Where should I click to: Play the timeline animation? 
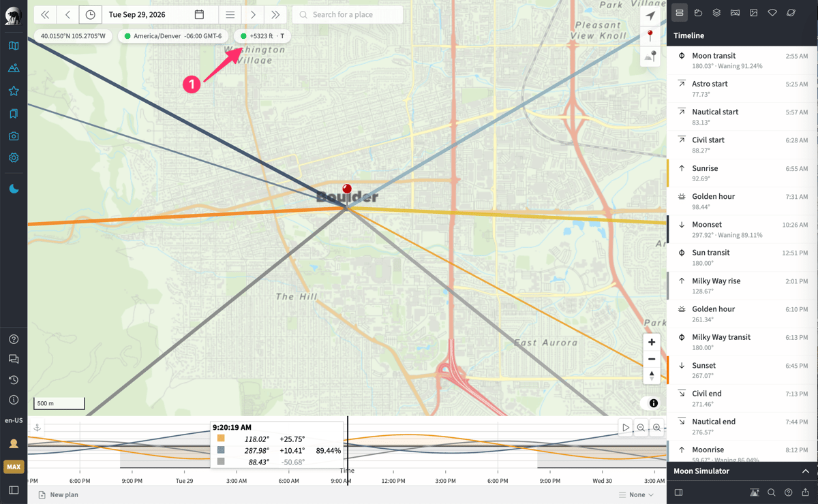(x=625, y=428)
